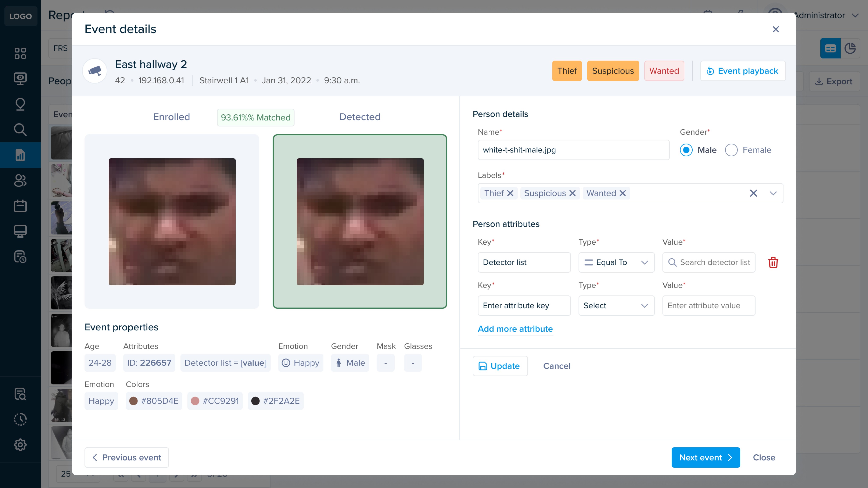Open the search icon in the sidebar
The image size is (868, 488).
(x=20, y=129)
